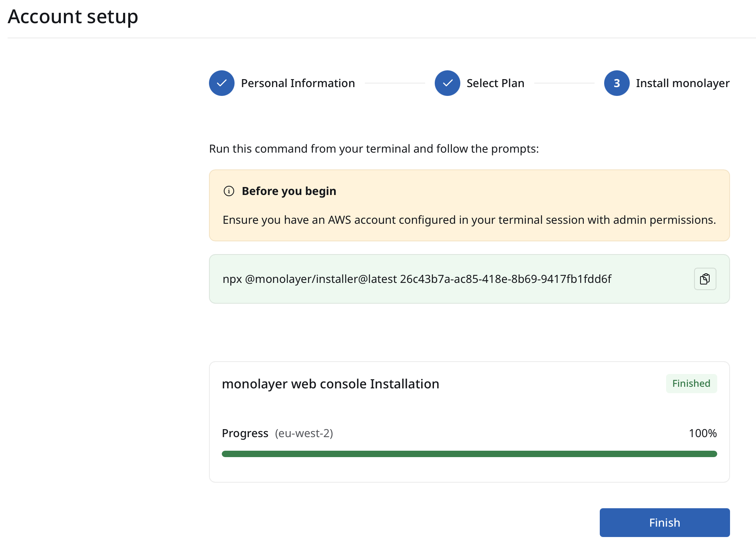
Task: Click the step 3 number circle
Action: 617,83
